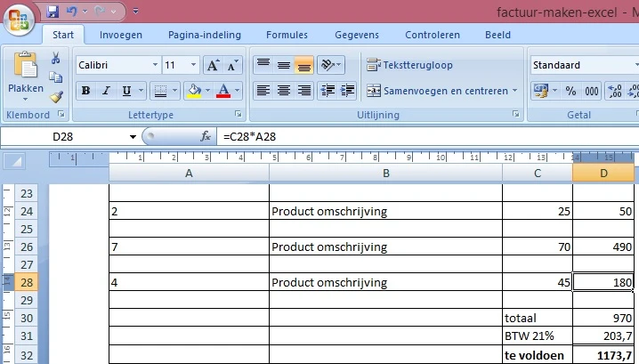Select all cells with corner triangle
639x364 pixels.
(14, 162)
